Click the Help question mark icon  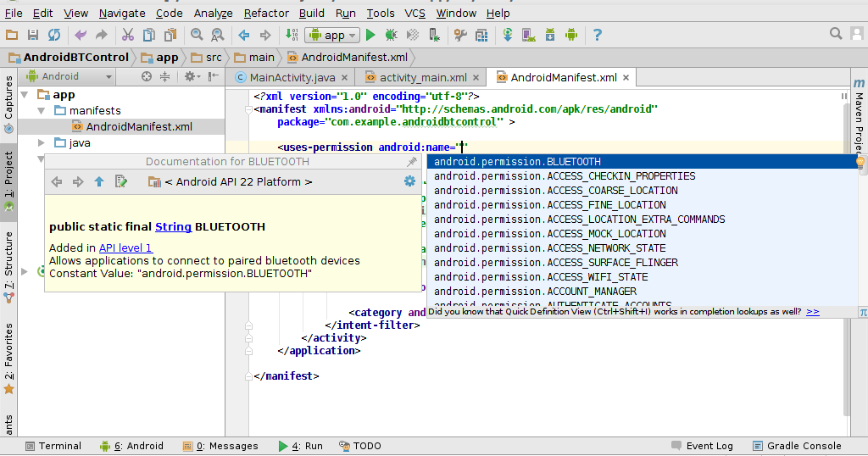pyautogui.click(x=598, y=36)
